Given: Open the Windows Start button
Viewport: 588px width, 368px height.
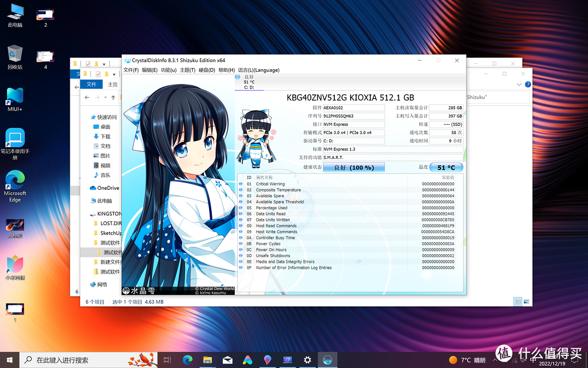Looking at the screenshot, I should pyautogui.click(x=9, y=360).
